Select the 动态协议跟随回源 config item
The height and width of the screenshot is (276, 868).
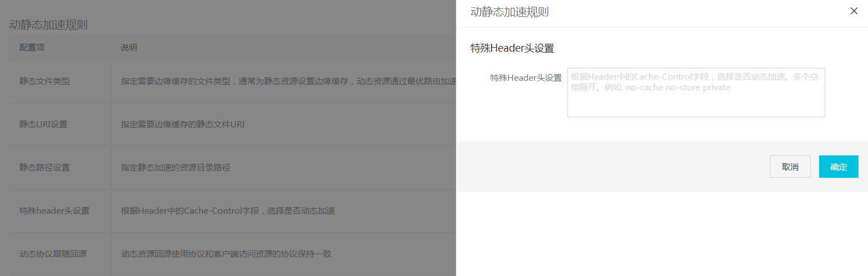point(53,254)
